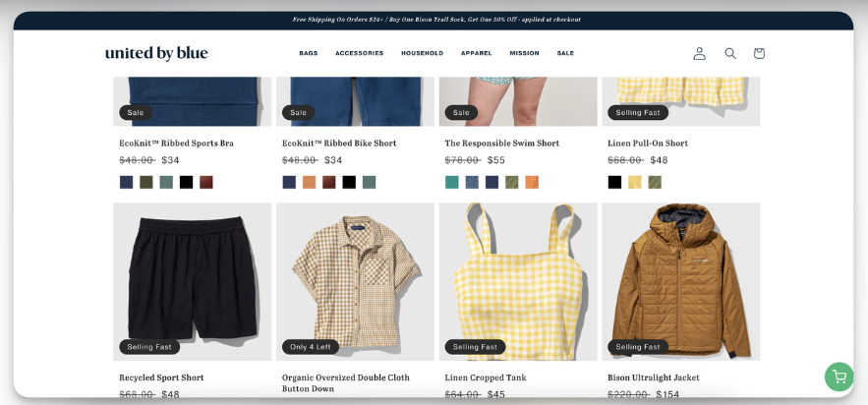This screenshot has width=868, height=405.
Task: Open the search magnifier icon
Action: click(x=730, y=53)
